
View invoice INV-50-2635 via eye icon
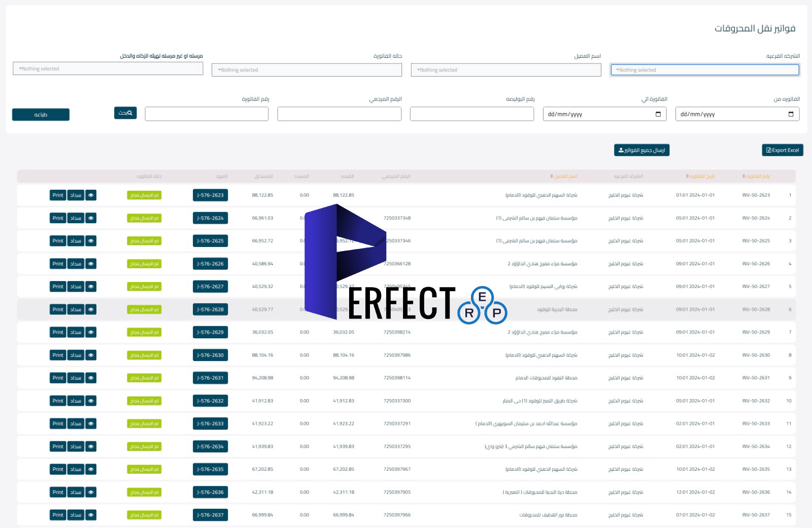coord(91,469)
